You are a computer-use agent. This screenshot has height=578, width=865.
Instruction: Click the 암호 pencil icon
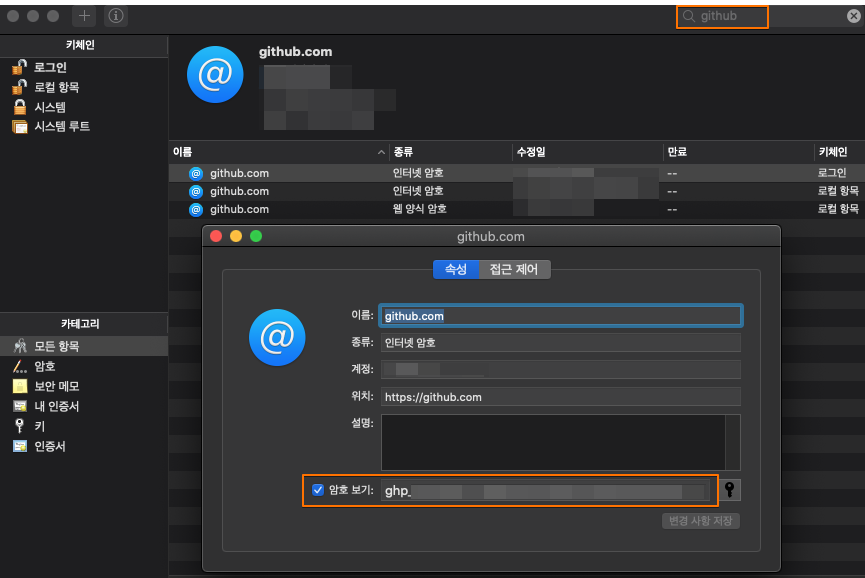[20, 366]
